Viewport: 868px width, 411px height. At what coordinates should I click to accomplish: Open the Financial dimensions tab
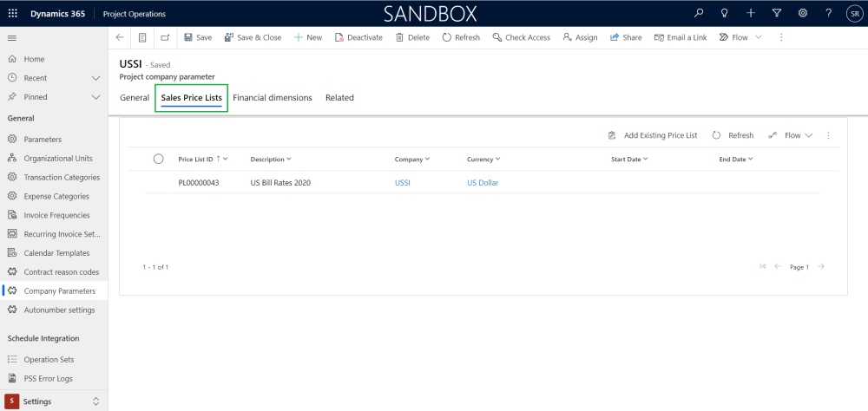coord(273,97)
